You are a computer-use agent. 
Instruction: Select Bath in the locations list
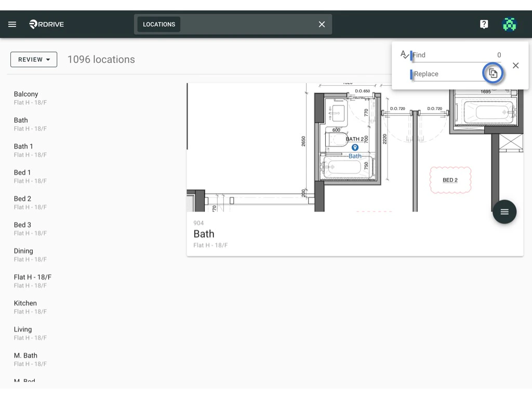[30, 124]
